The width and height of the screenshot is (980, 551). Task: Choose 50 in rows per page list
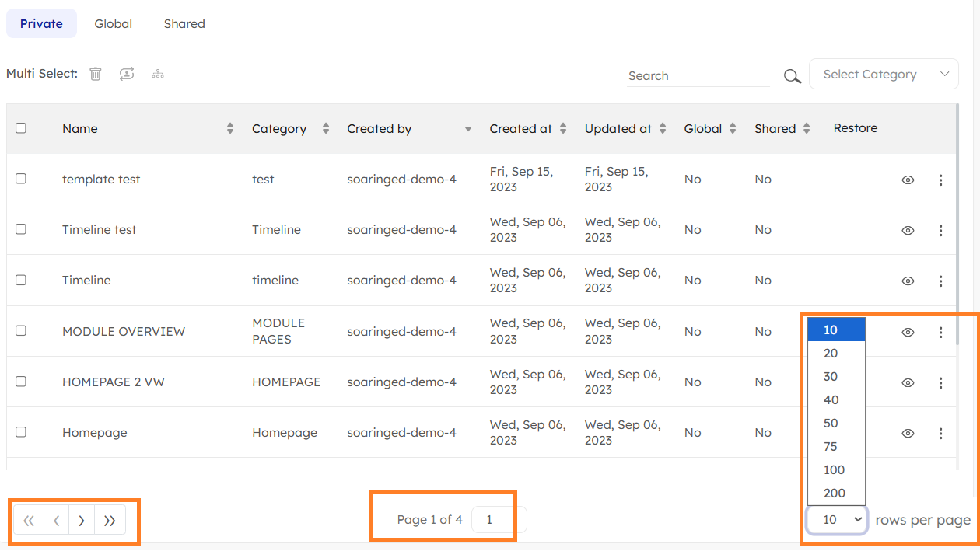coord(831,424)
